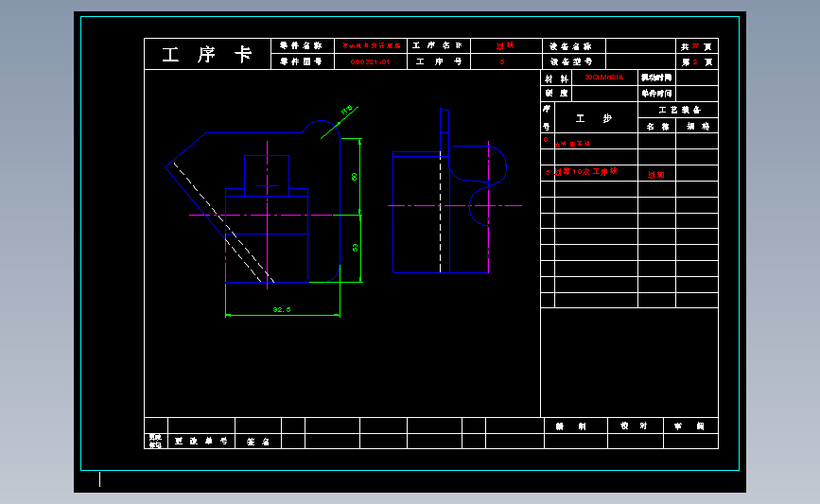820x504 pixels.
Task: Click the 校对 cell in bottom table
Action: pos(635,426)
